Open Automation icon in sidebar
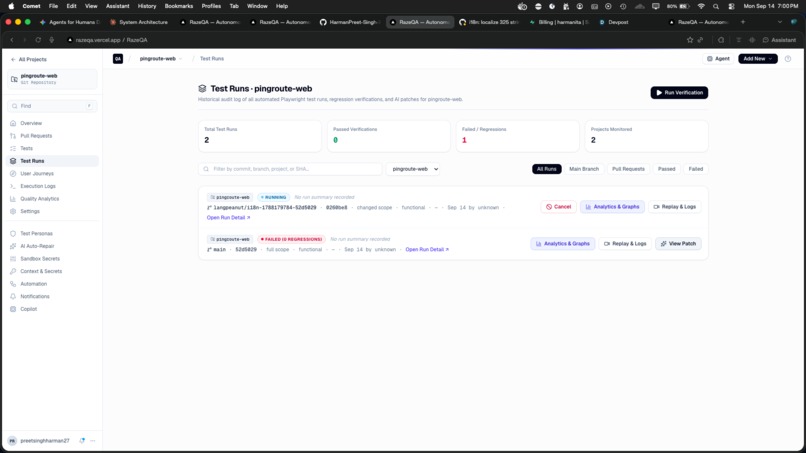The width and height of the screenshot is (806, 453). [13, 284]
